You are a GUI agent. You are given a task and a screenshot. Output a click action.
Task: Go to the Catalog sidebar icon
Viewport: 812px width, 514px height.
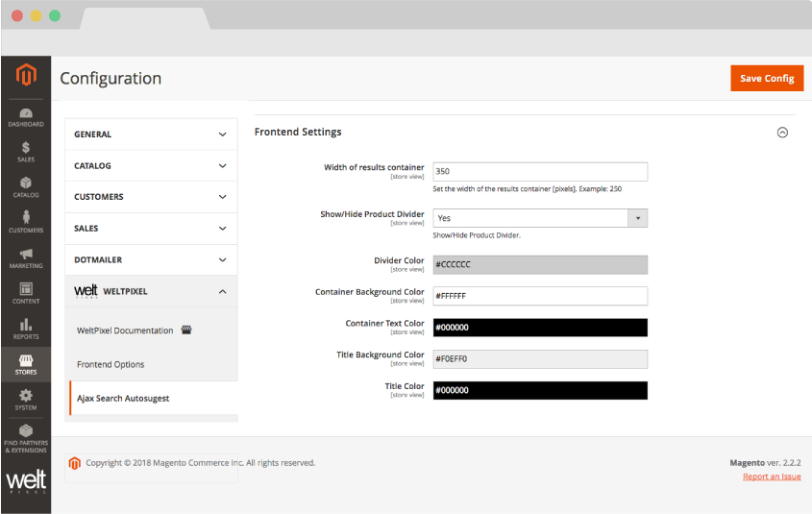pyautogui.click(x=26, y=186)
